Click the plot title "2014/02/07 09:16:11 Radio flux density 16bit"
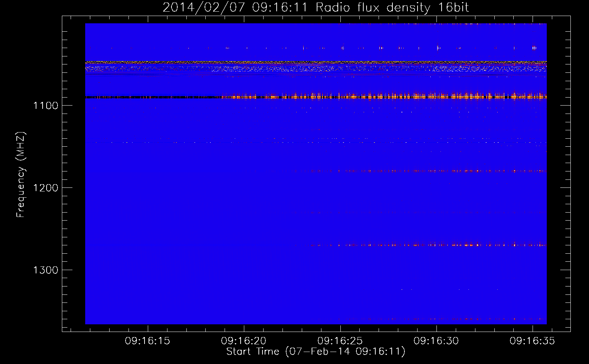The height and width of the screenshot is (364, 589). [316, 8]
